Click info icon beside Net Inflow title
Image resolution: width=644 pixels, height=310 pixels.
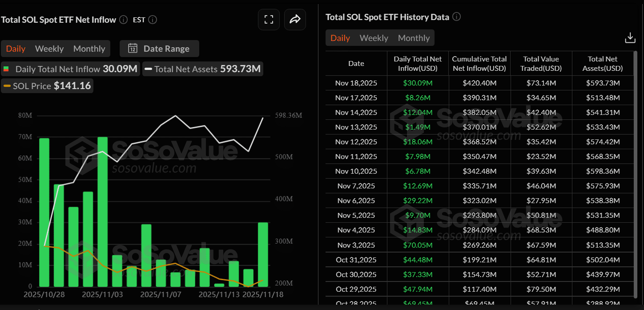(123, 20)
